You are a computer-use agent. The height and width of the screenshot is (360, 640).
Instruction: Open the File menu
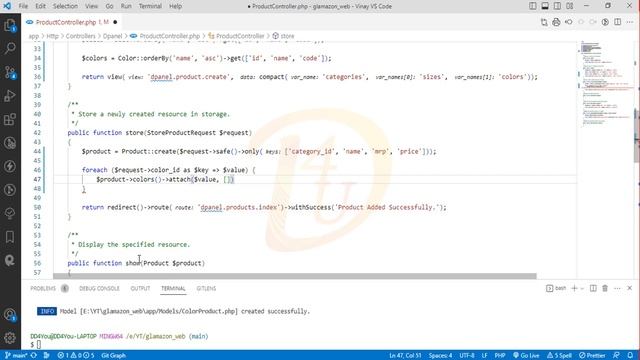23,6
